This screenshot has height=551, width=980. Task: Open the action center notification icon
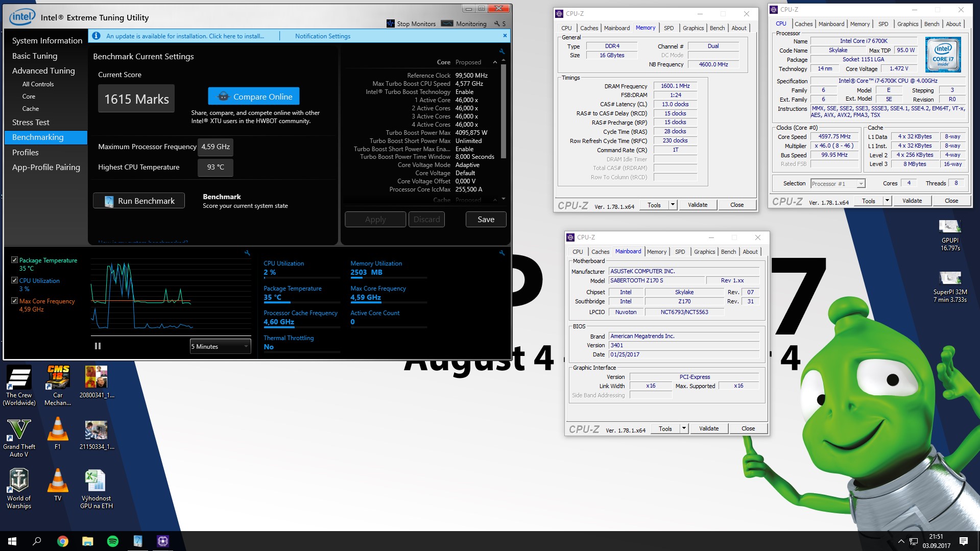pyautogui.click(x=964, y=541)
